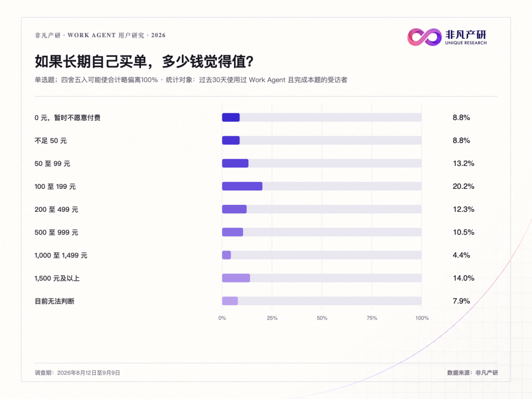Click the UNIQUE RESEARCH logo text
Image resolution: width=532 pixels, height=399 pixels.
click(x=466, y=43)
